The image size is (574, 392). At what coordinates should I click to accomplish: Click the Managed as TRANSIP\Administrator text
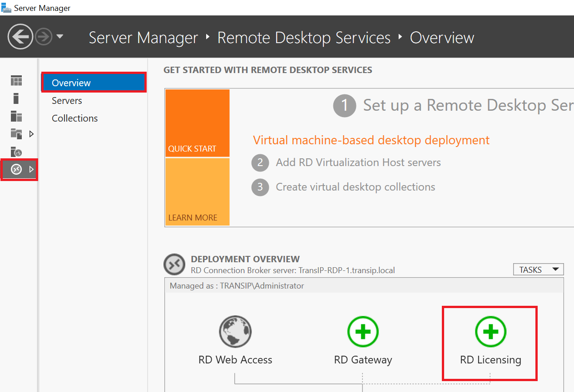(x=237, y=286)
